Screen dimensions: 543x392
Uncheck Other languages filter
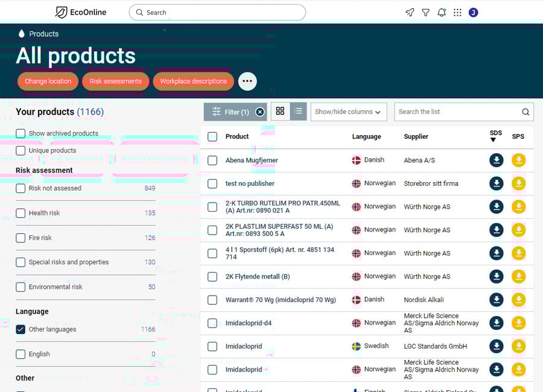pos(21,329)
